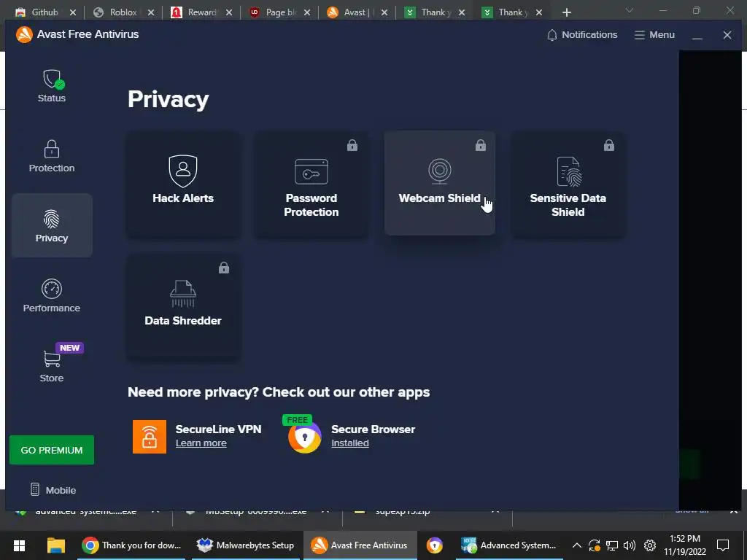Image resolution: width=747 pixels, height=560 pixels.
Task: Click the lock icon on Sensitive Data Shield
Action: click(609, 145)
